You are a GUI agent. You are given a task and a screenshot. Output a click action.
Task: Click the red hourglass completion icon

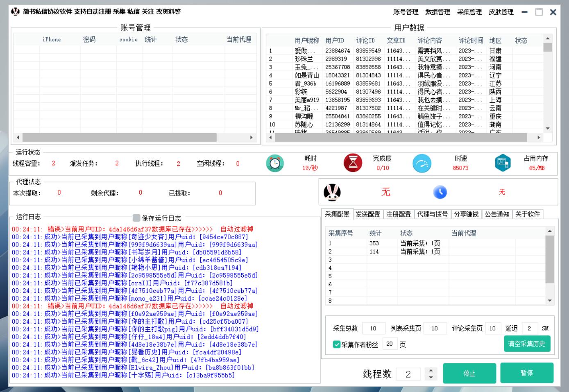coord(353,163)
